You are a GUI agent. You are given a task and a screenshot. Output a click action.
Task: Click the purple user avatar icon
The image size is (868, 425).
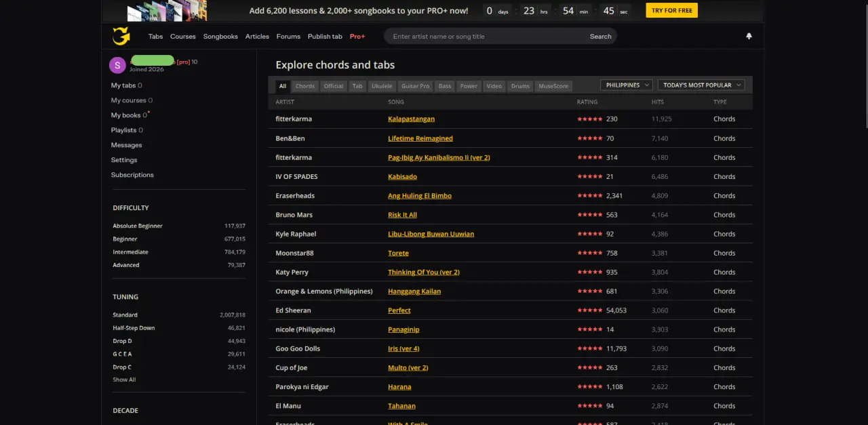[117, 65]
